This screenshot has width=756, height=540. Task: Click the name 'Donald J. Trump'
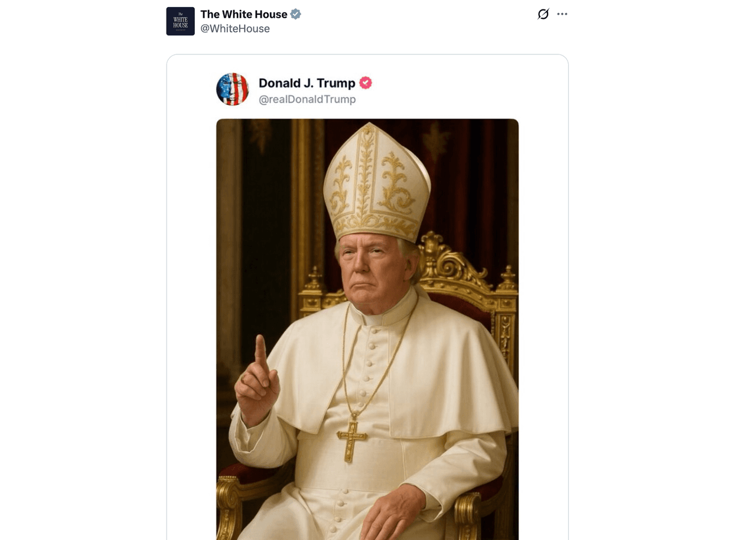coord(307,83)
